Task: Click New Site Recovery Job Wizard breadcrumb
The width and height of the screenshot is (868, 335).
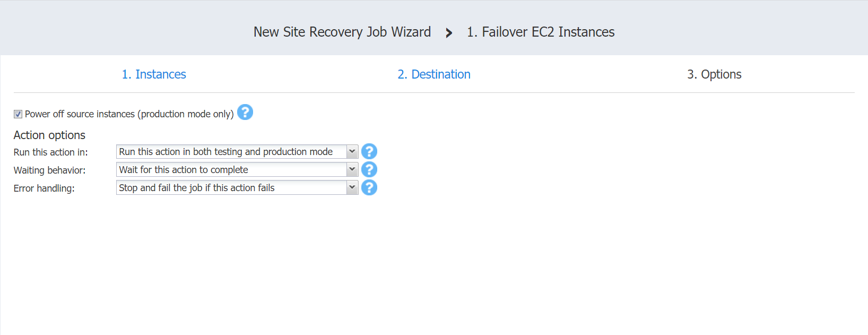Action: pyautogui.click(x=342, y=32)
